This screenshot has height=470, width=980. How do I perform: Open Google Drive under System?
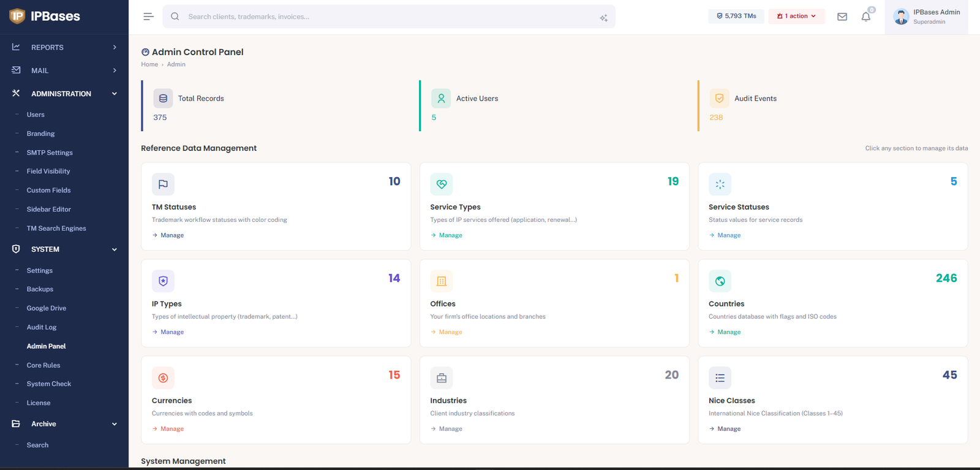(46, 308)
